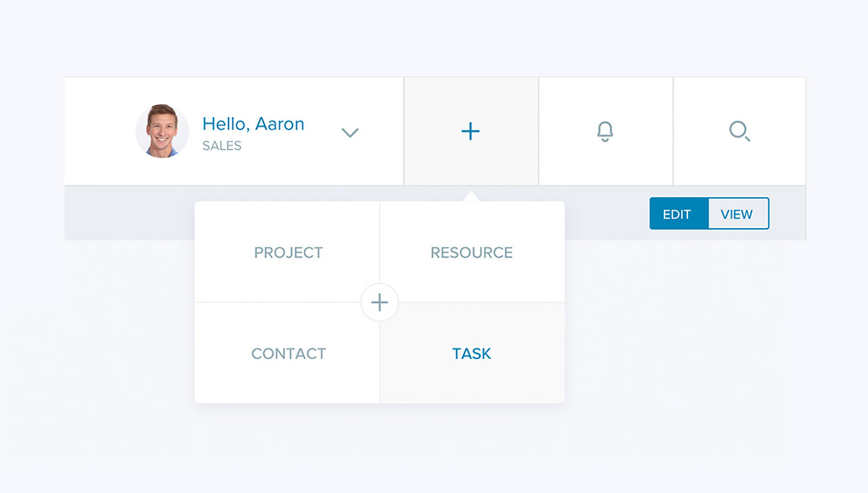The width and height of the screenshot is (868, 493).
Task: Click the Hello, Aaron greeting text
Action: coord(253,124)
